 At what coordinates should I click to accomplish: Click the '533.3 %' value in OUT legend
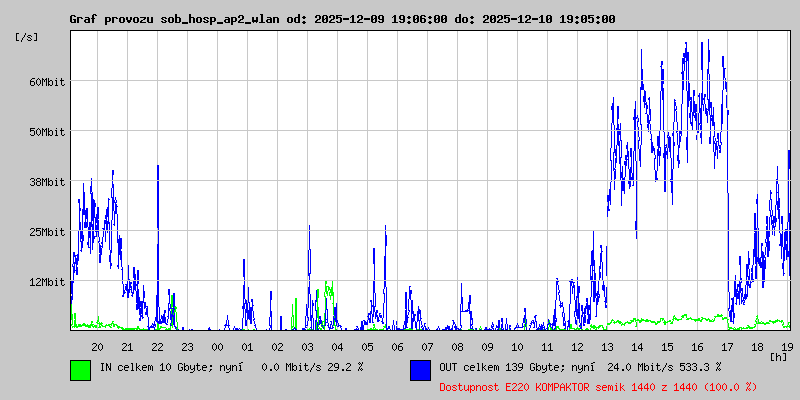point(701,367)
